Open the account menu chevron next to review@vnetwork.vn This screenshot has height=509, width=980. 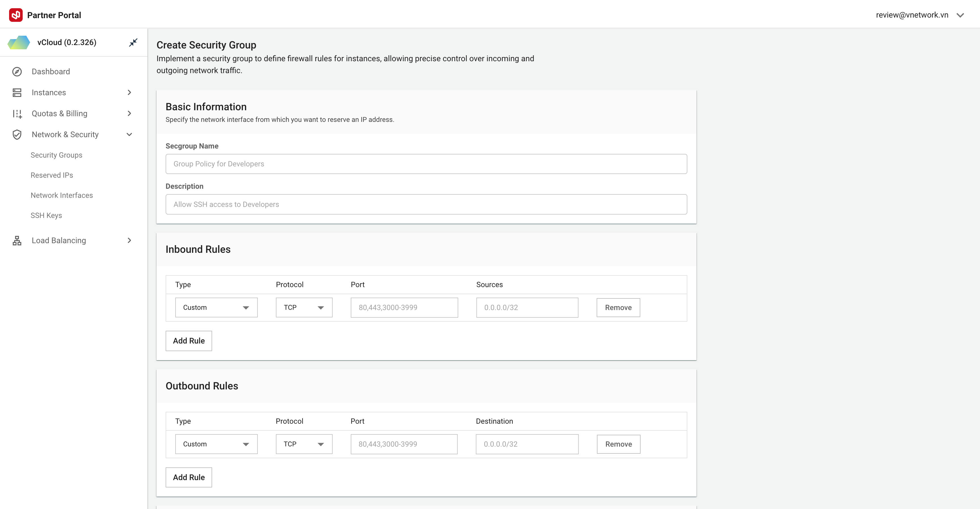pyautogui.click(x=960, y=15)
